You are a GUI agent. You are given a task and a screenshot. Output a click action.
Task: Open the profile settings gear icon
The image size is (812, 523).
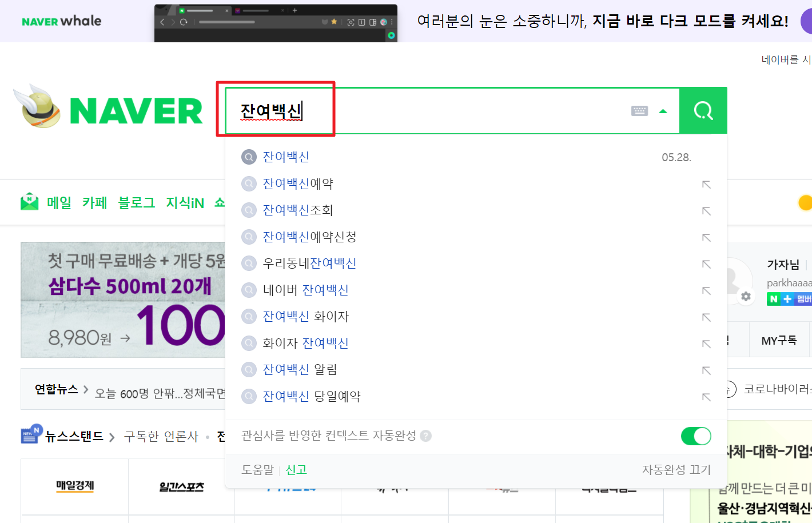click(x=746, y=297)
